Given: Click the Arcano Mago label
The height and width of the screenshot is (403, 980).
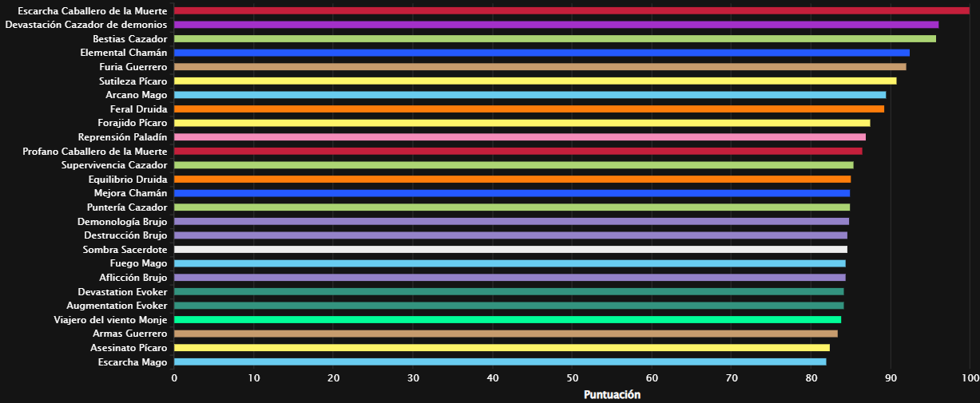Looking at the screenshot, I should click(x=137, y=95).
